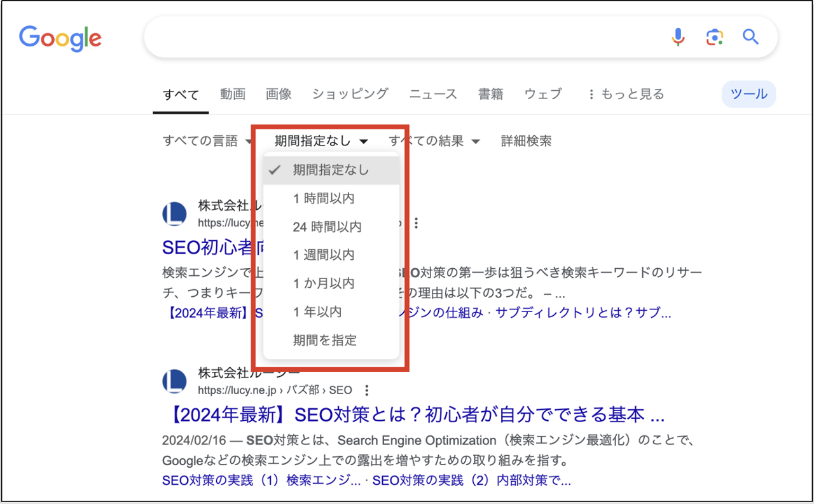Switch to the 書籍 tab
Viewport: 814px width, 504px height.
click(x=491, y=94)
